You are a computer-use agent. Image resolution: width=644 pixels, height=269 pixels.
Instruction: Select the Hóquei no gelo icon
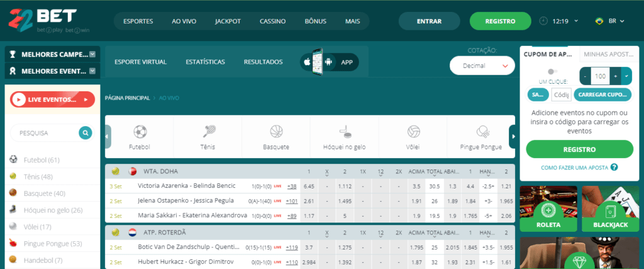pos(345,132)
